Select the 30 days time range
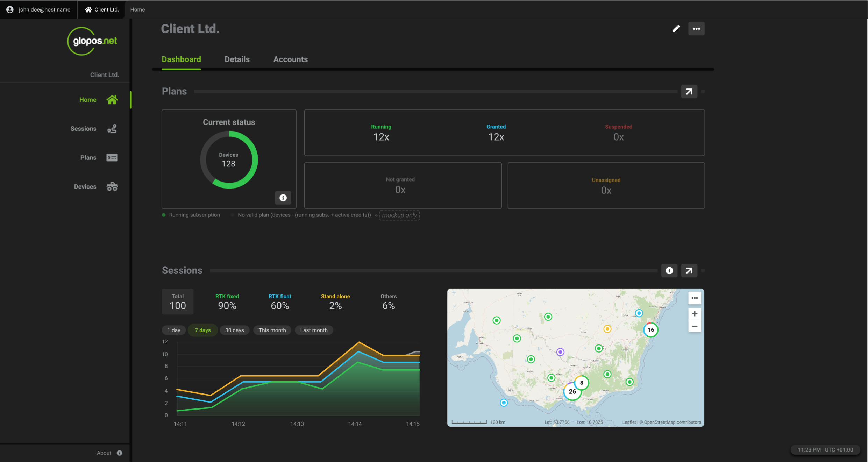Screen dimensions: 868x462 coord(234,330)
